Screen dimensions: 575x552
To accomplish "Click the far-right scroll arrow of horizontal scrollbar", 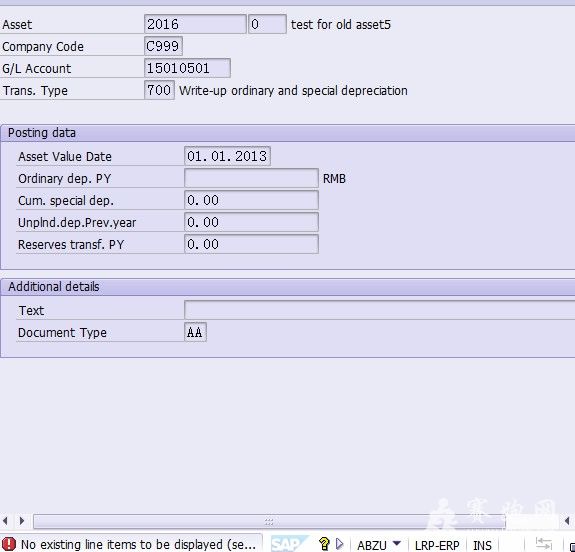I will (567, 521).
